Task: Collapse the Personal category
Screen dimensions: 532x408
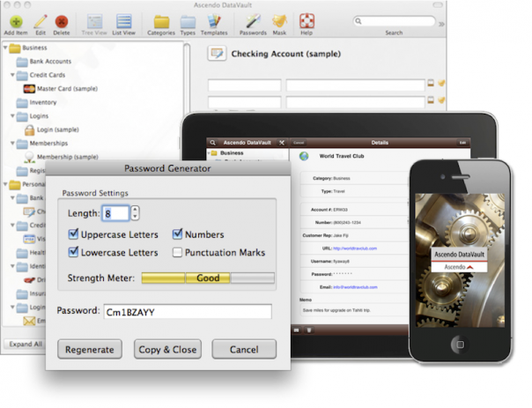Action: coord(5,184)
